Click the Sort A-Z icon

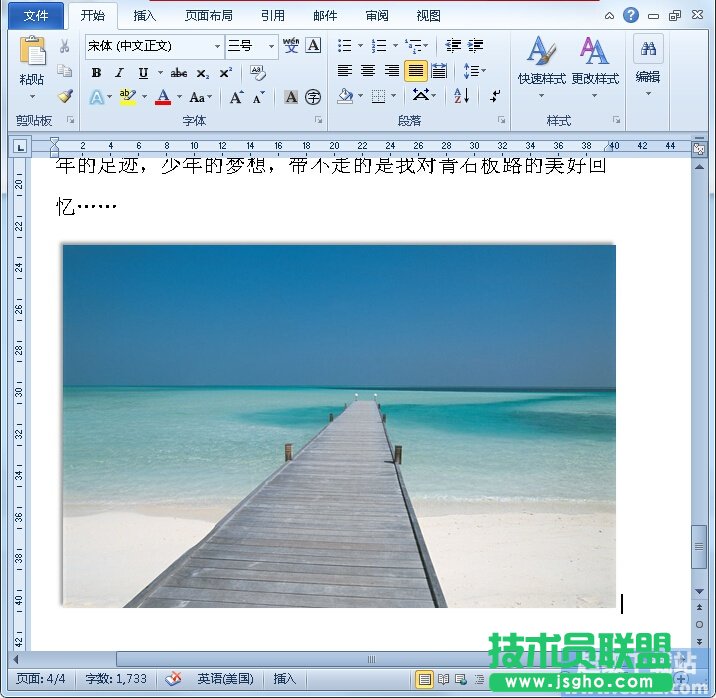click(461, 96)
